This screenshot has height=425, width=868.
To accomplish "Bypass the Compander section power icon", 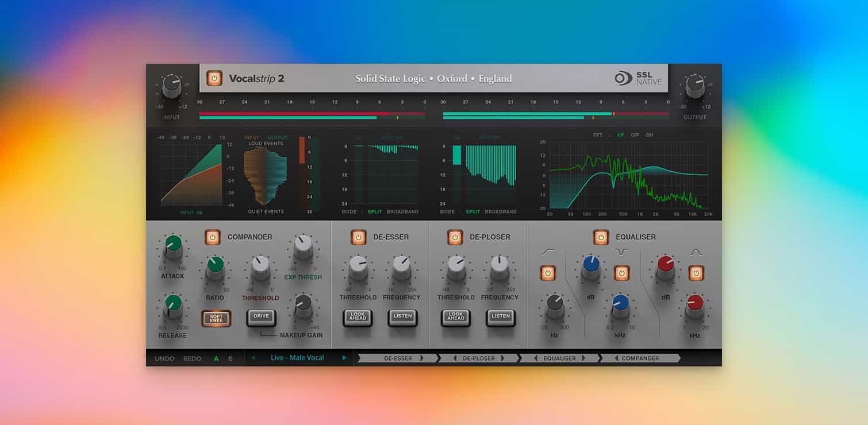I will pyautogui.click(x=213, y=237).
